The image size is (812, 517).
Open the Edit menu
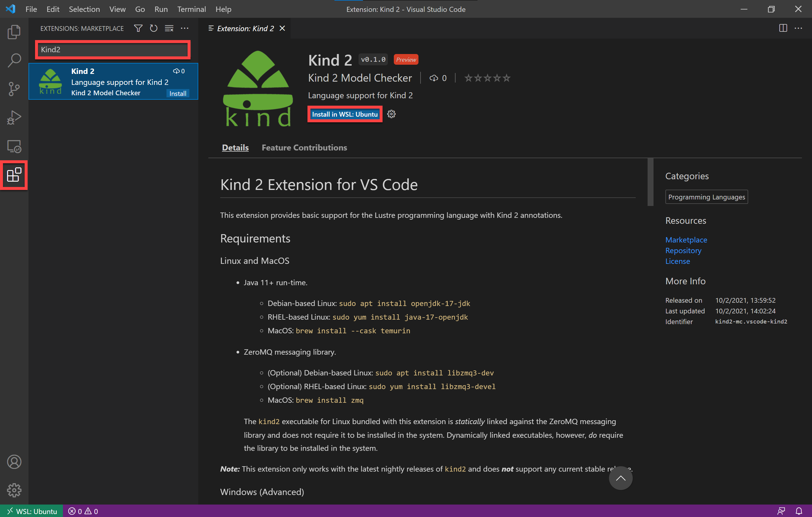tap(53, 9)
